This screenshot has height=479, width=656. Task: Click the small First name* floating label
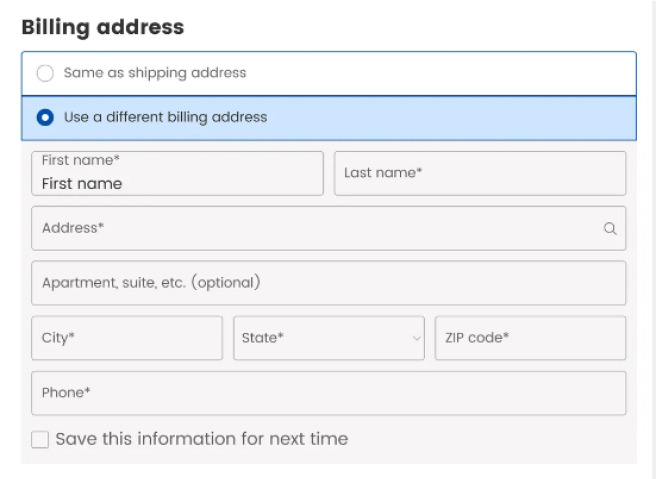coord(81,160)
